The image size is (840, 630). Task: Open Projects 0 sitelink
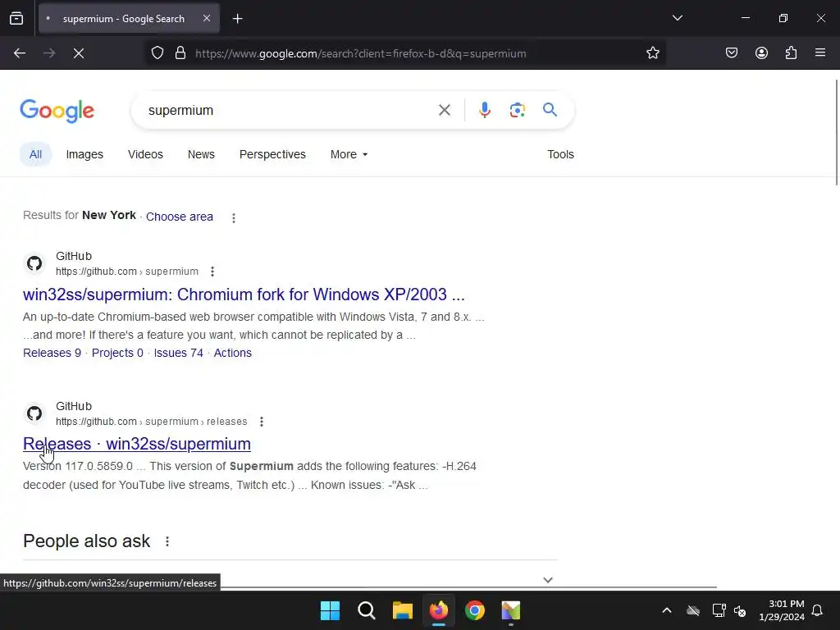[117, 353]
